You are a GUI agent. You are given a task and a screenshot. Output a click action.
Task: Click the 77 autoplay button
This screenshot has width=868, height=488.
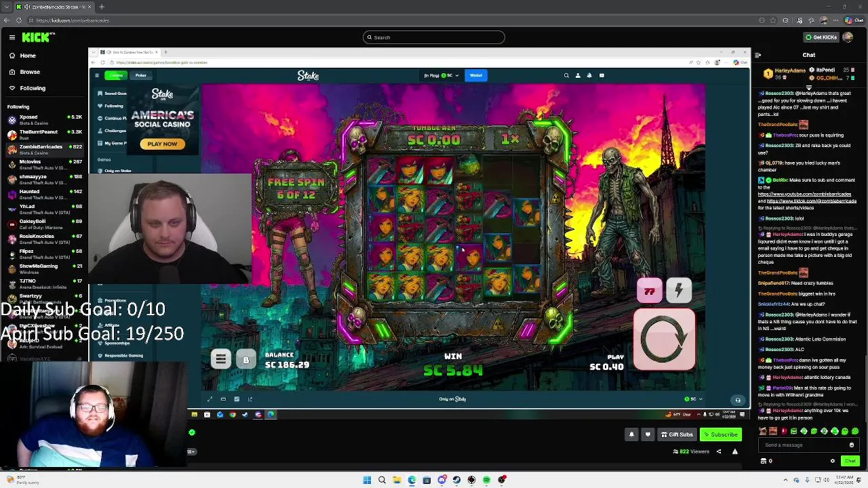pos(649,291)
